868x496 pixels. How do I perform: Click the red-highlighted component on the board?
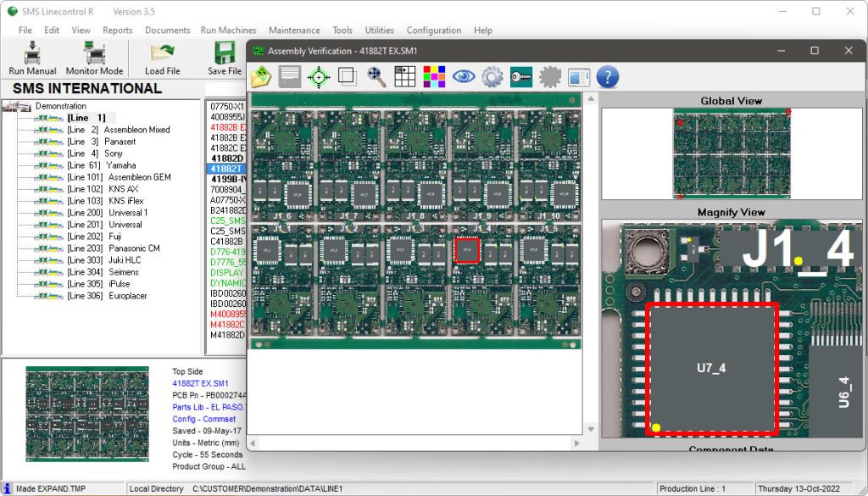click(x=467, y=250)
